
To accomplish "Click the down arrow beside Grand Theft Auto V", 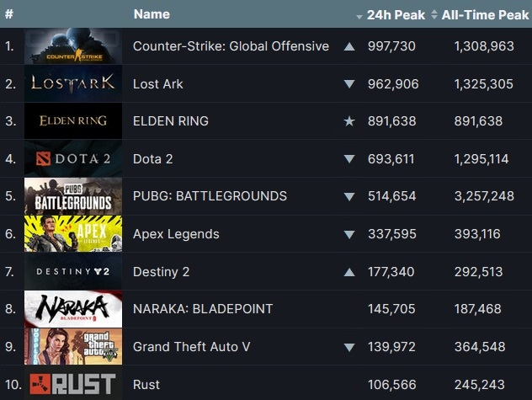I will [349, 347].
